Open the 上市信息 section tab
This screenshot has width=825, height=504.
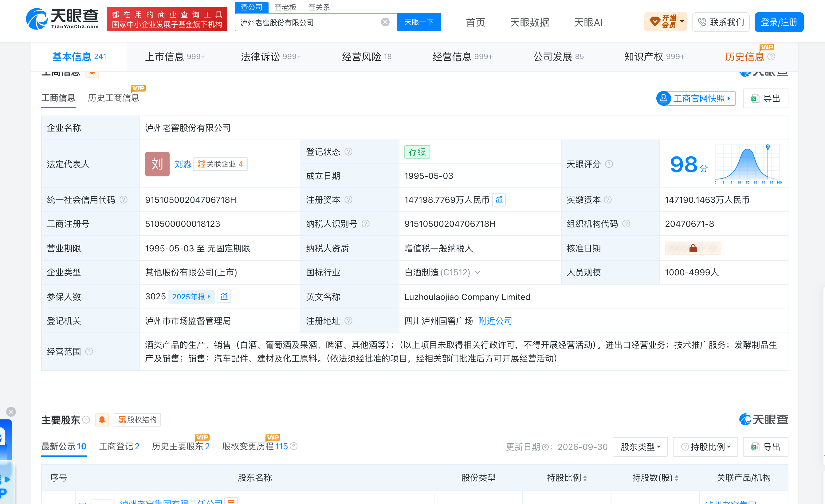[x=175, y=57]
